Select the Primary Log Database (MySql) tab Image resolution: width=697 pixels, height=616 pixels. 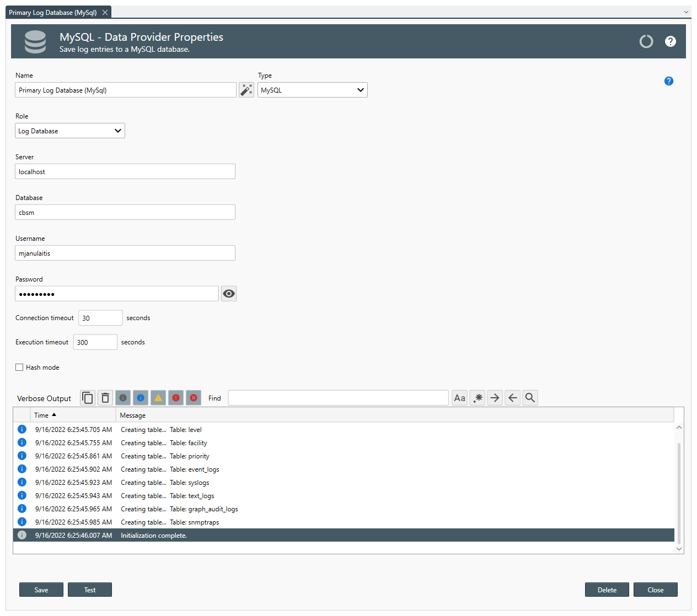coord(53,12)
